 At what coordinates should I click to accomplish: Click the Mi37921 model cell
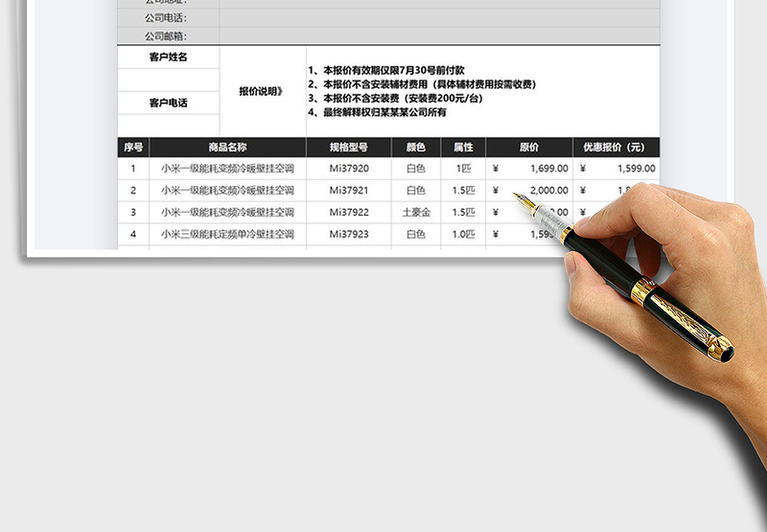[349, 191]
